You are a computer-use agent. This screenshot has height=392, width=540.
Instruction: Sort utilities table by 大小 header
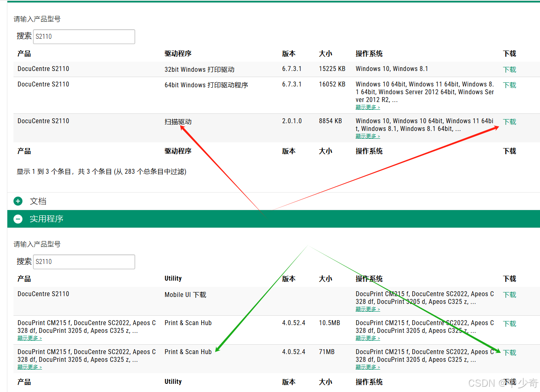325,279
